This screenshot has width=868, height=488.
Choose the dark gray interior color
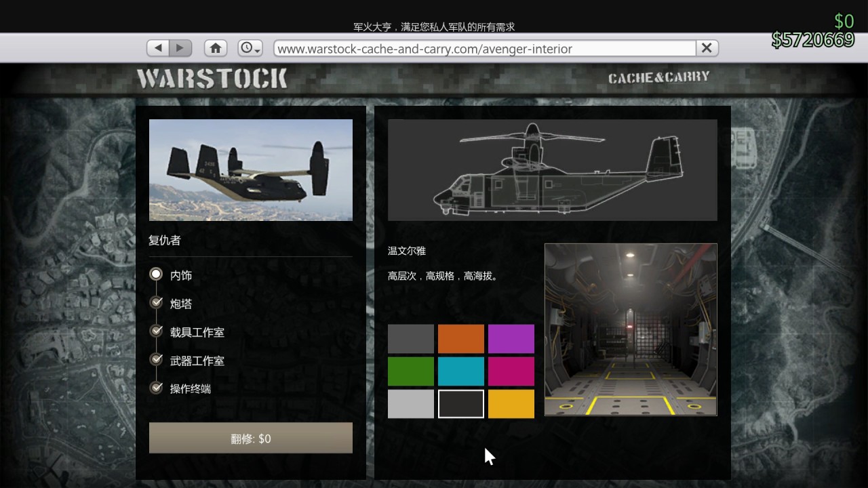(411, 339)
